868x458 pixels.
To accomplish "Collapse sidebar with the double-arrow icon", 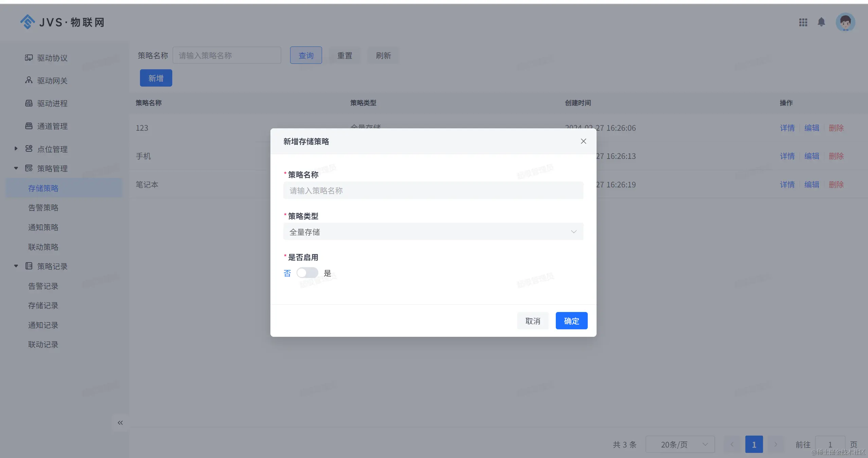I will [x=120, y=423].
